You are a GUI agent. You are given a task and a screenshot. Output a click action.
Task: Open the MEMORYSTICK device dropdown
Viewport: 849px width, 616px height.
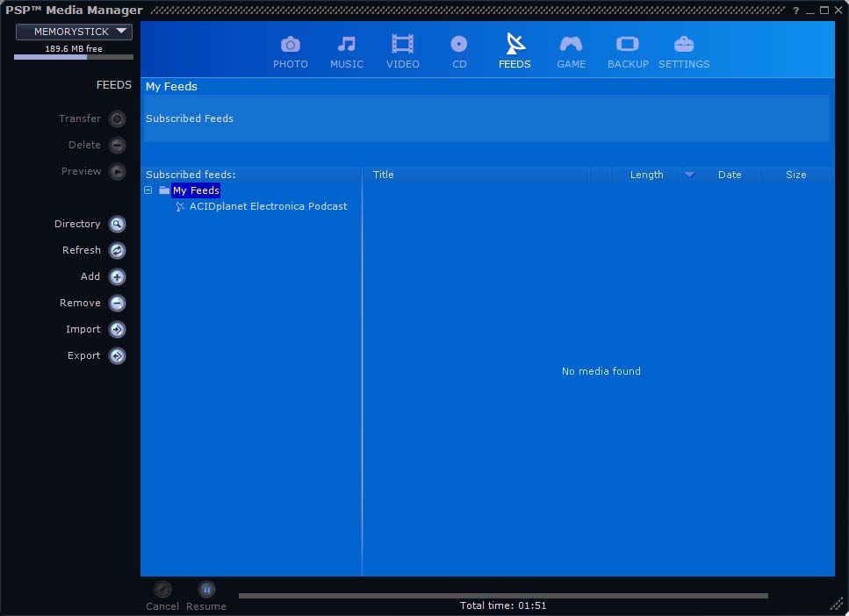tap(74, 32)
